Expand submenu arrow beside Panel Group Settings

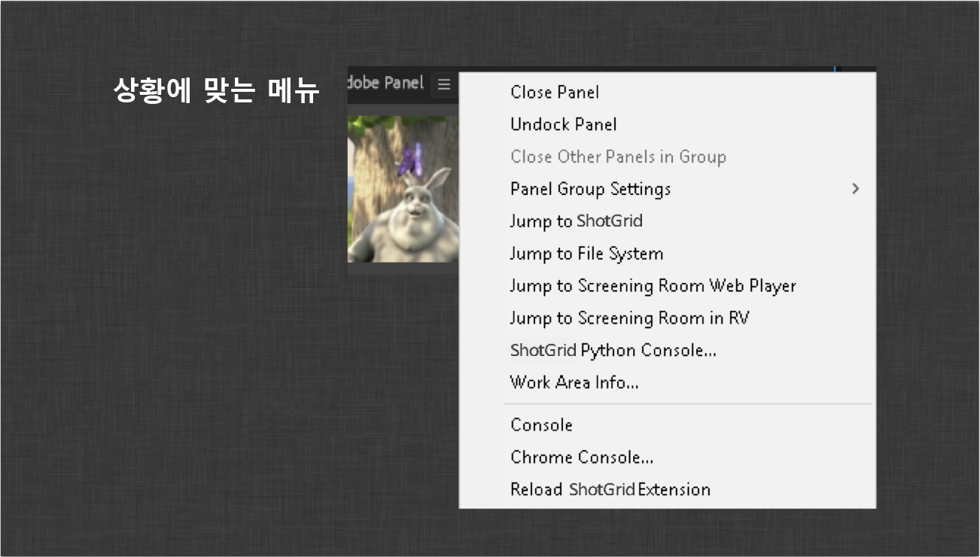click(x=855, y=189)
